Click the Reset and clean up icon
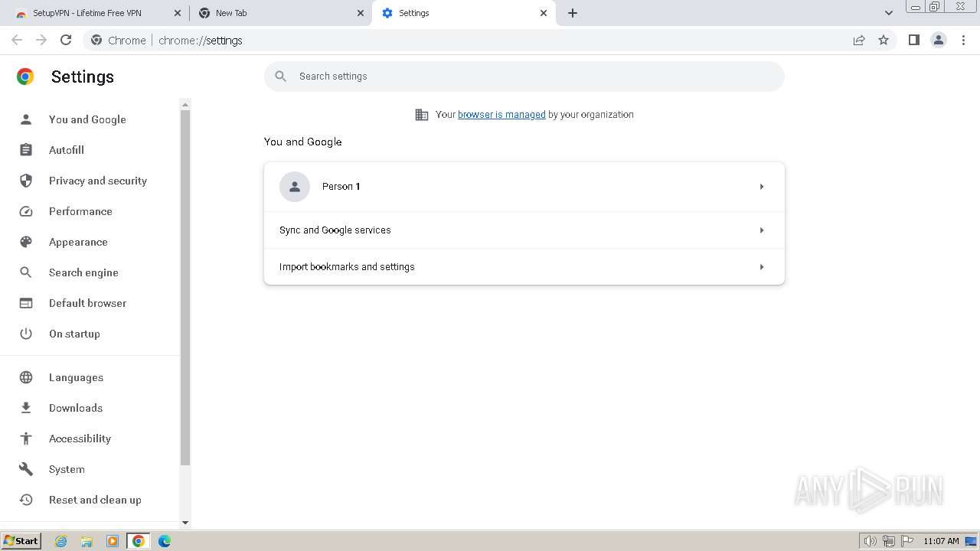This screenshot has width=980, height=551. click(26, 500)
